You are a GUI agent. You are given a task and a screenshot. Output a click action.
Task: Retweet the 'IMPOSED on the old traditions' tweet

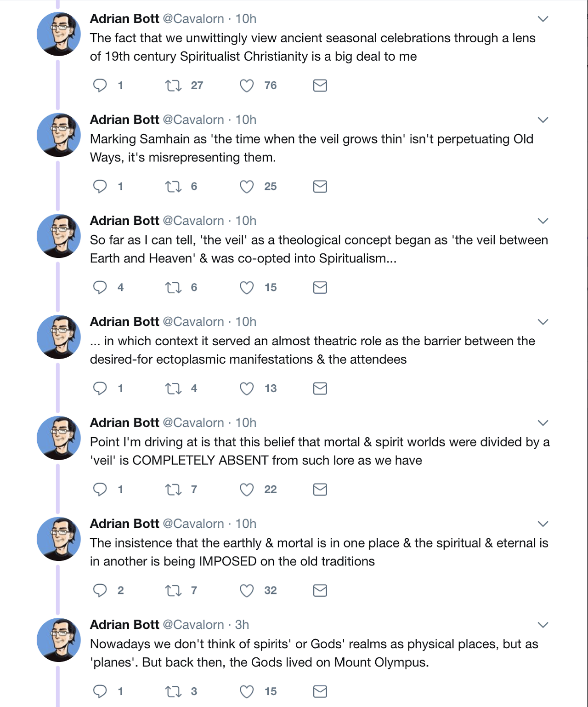[x=174, y=591]
